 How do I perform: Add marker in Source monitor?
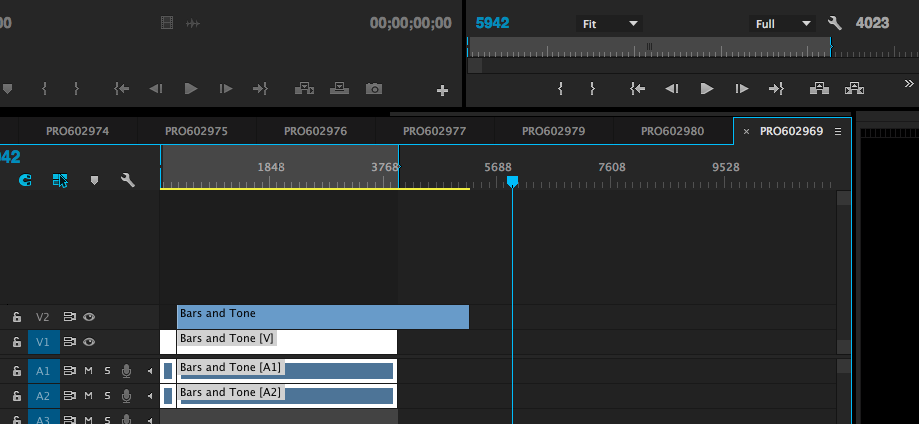coord(8,89)
